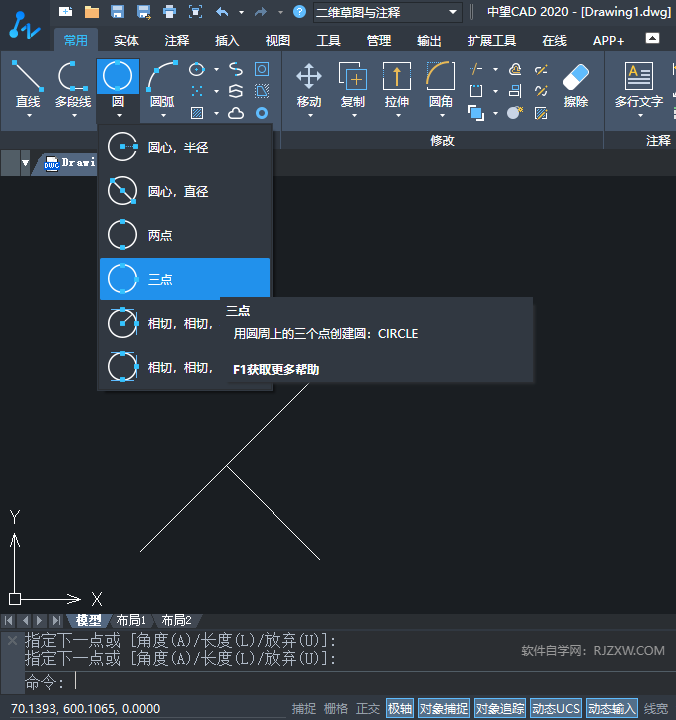Activate the Erase (擦除) tool
The image size is (676, 720).
[576, 84]
